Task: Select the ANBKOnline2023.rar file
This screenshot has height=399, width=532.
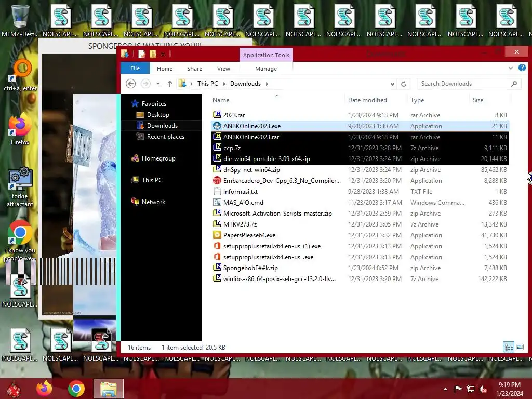Action: 360,137
